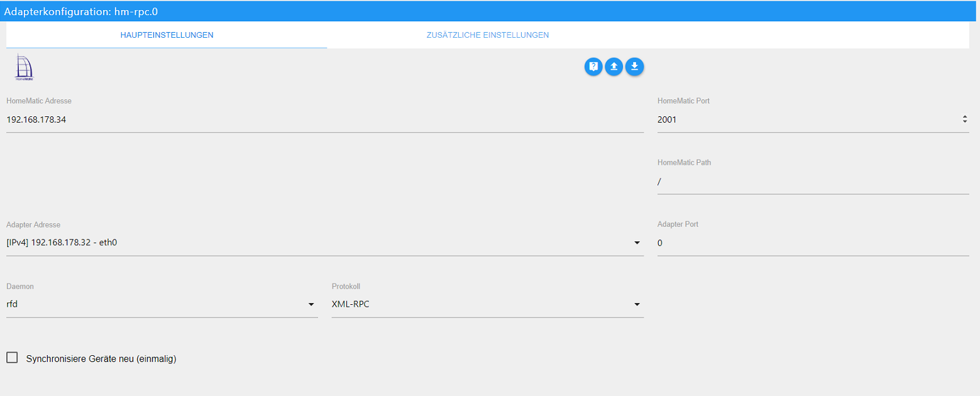Click the HomeMatic logo image
Screen dimensions: 980x396
tap(24, 67)
